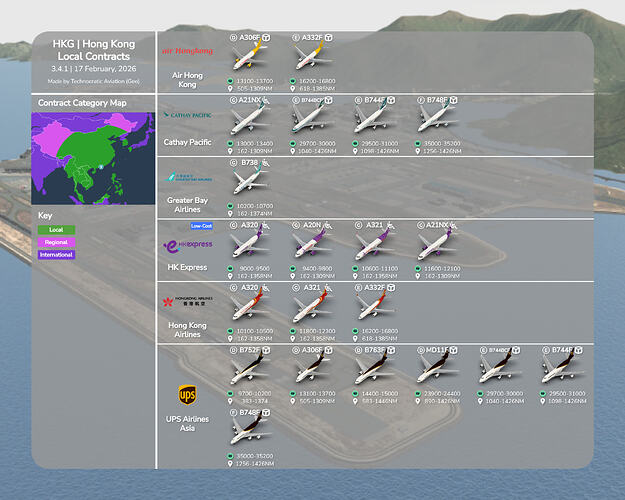Viewport: 625px width, 500px height.
Task: Select the Hong Kong Airlines A320 aircraft
Action: pyautogui.click(x=250, y=306)
